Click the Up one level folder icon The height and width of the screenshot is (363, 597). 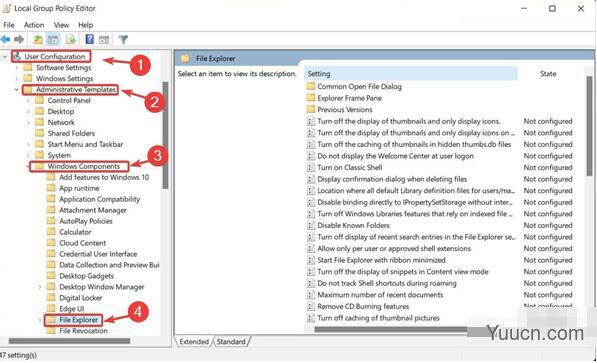[x=38, y=39]
